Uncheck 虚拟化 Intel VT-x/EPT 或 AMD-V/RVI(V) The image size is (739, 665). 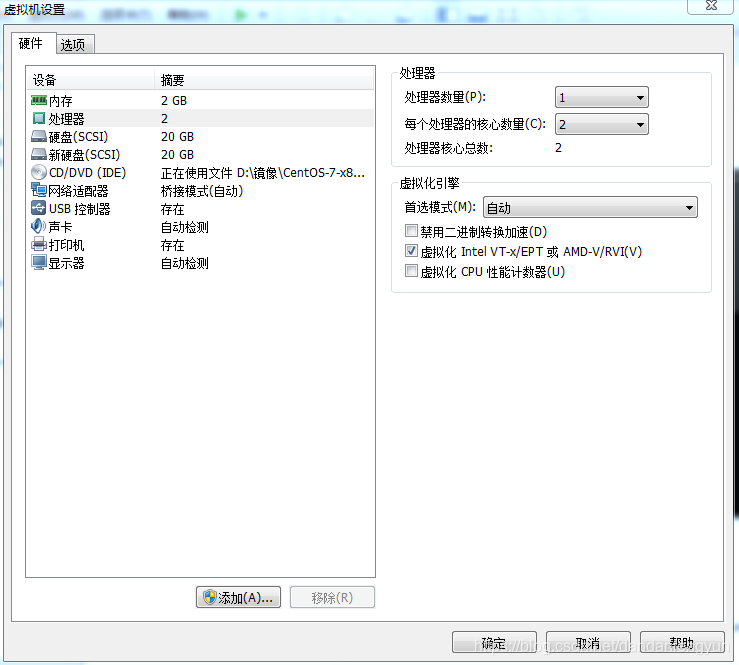click(x=411, y=251)
